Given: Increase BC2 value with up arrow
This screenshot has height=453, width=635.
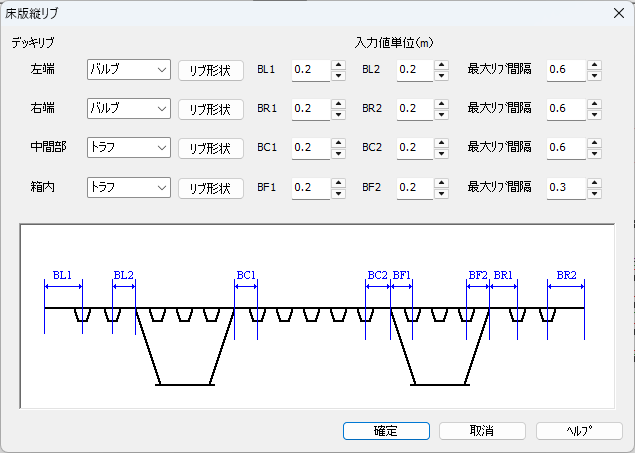Looking at the screenshot, I should [x=441, y=143].
